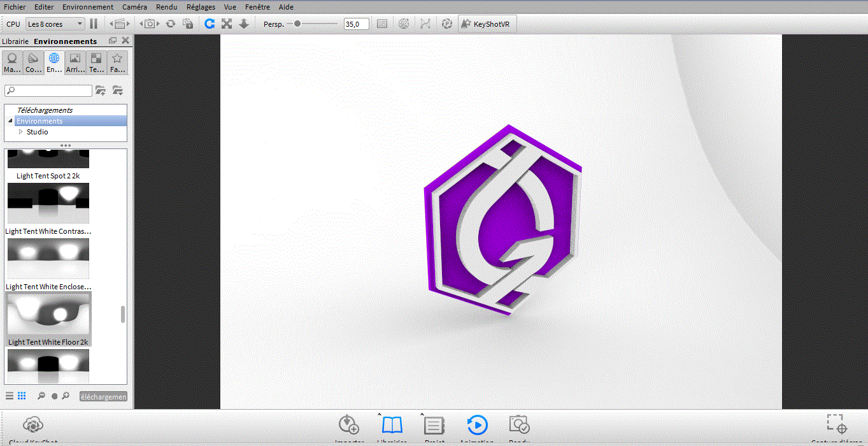Undock the Librairie panel
Viewport: 868px width, 446px height.
(113, 41)
